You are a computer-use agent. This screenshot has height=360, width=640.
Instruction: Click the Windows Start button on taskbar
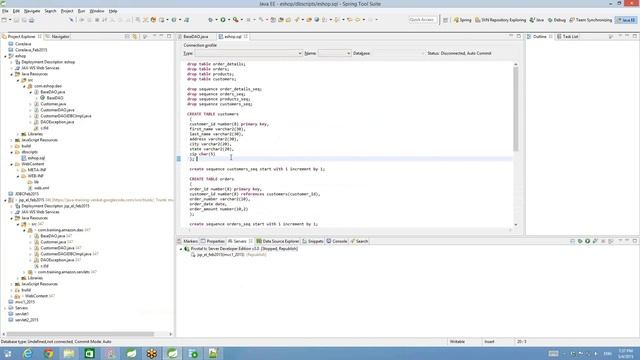tap(7, 353)
